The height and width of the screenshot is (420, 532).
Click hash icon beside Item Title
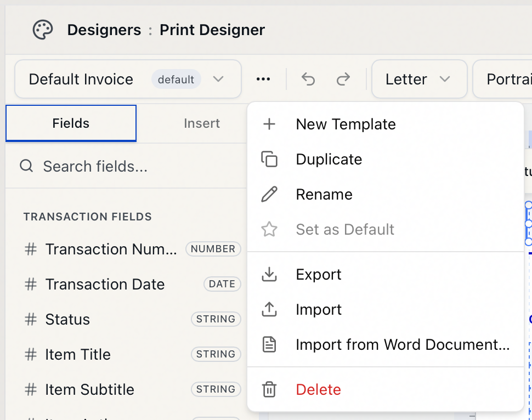tap(31, 354)
